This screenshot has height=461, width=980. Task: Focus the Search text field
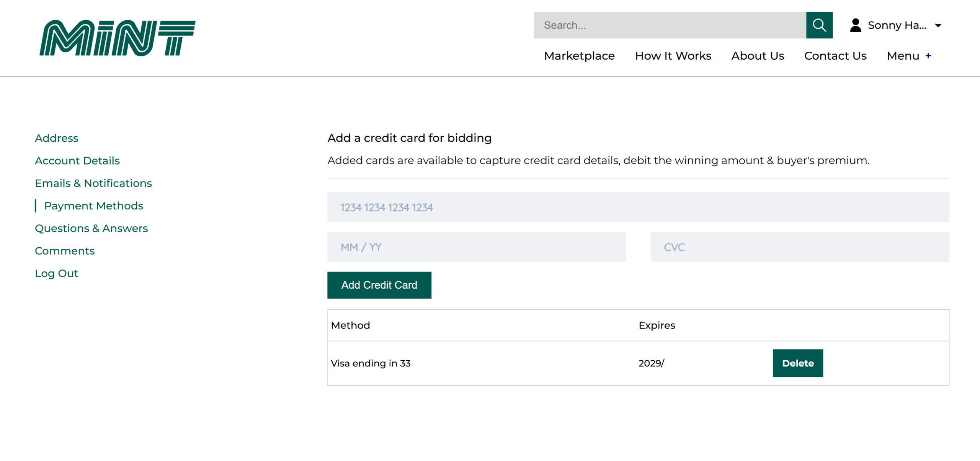pos(670,25)
